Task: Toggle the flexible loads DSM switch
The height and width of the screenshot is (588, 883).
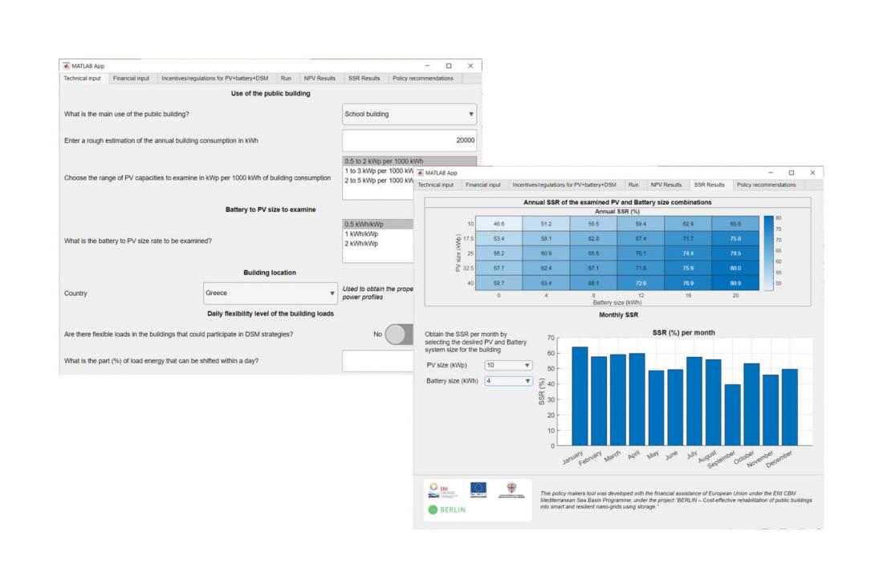Action: pos(399,335)
